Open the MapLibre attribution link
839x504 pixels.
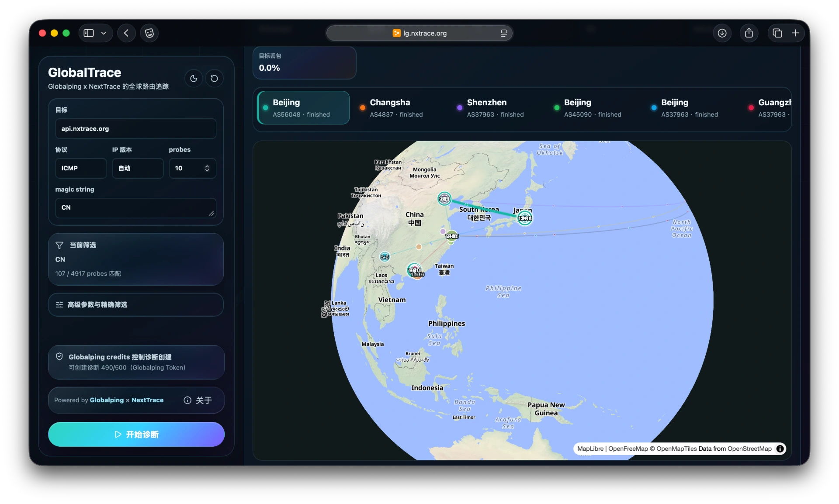pos(590,449)
